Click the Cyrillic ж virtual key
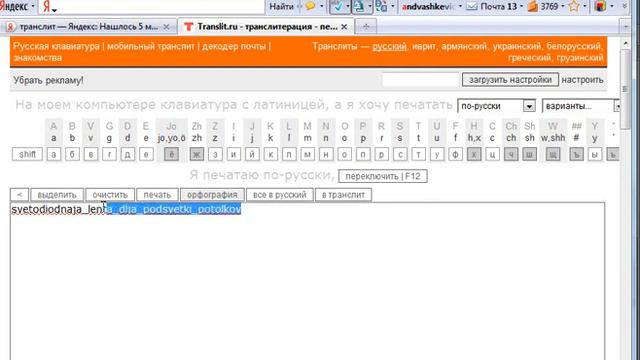 point(197,154)
